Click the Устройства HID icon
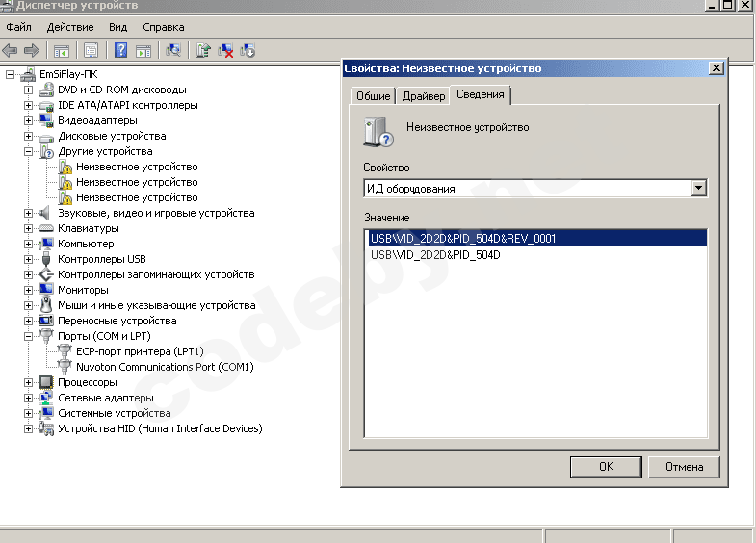The image size is (756, 543). [46, 428]
